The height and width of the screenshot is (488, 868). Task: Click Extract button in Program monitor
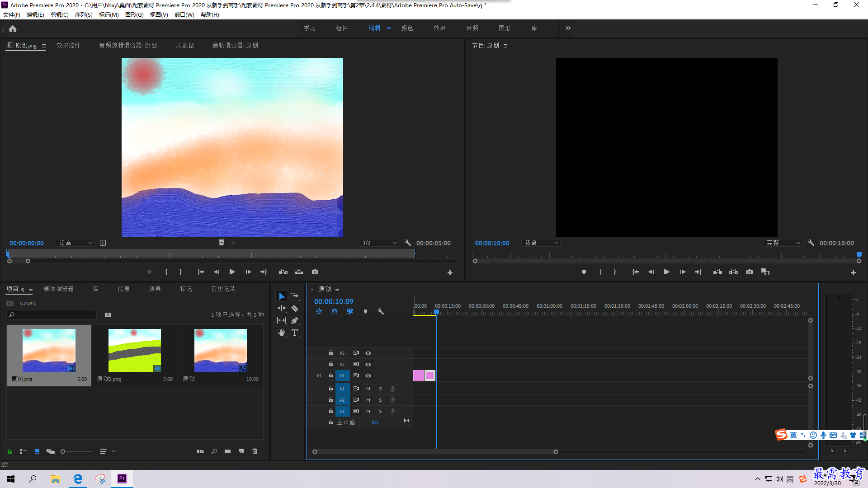coord(734,272)
